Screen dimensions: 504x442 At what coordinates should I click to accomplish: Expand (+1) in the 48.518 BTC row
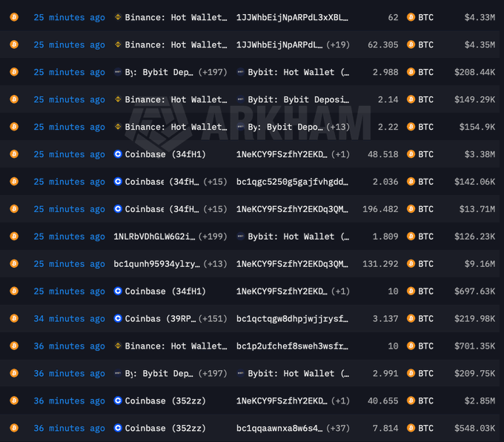coord(340,154)
